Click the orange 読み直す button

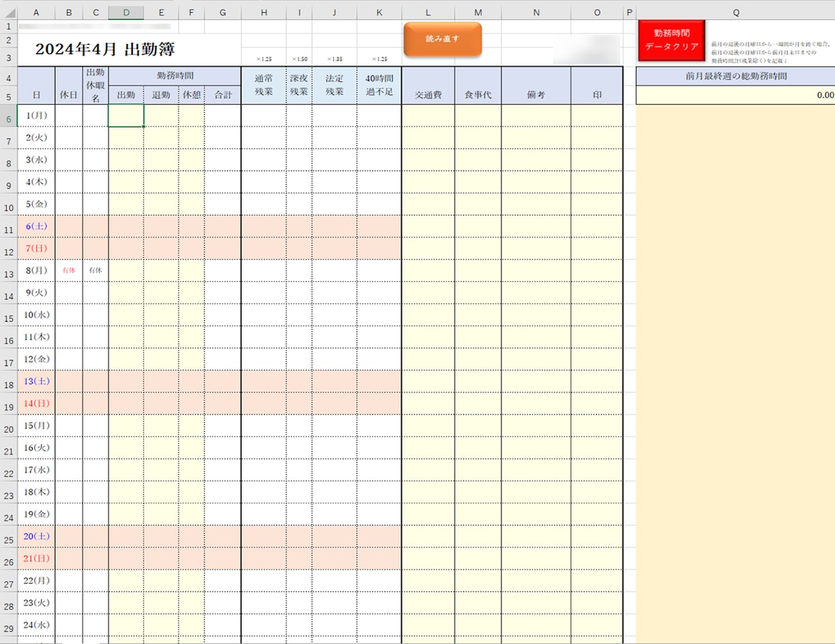[x=443, y=39]
